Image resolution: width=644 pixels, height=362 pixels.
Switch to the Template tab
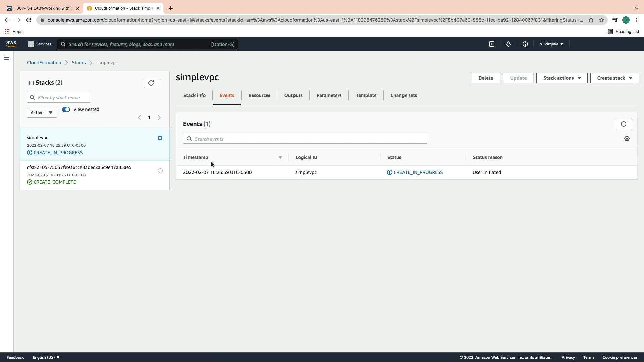pos(366,95)
